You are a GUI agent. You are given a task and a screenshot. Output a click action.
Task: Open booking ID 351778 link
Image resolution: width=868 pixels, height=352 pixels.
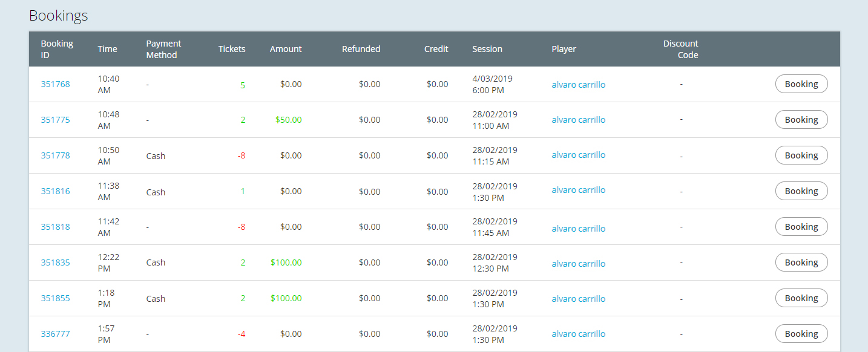[55, 155]
